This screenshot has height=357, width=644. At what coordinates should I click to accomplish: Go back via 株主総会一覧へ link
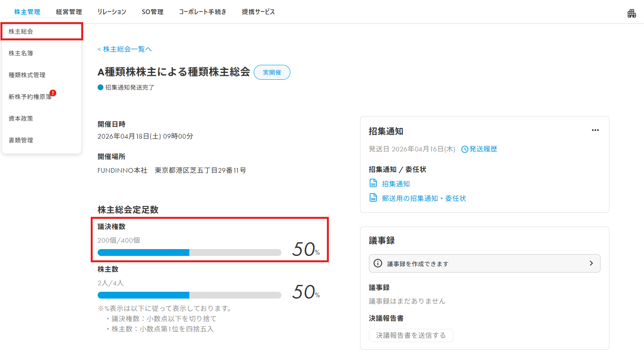[125, 49]
